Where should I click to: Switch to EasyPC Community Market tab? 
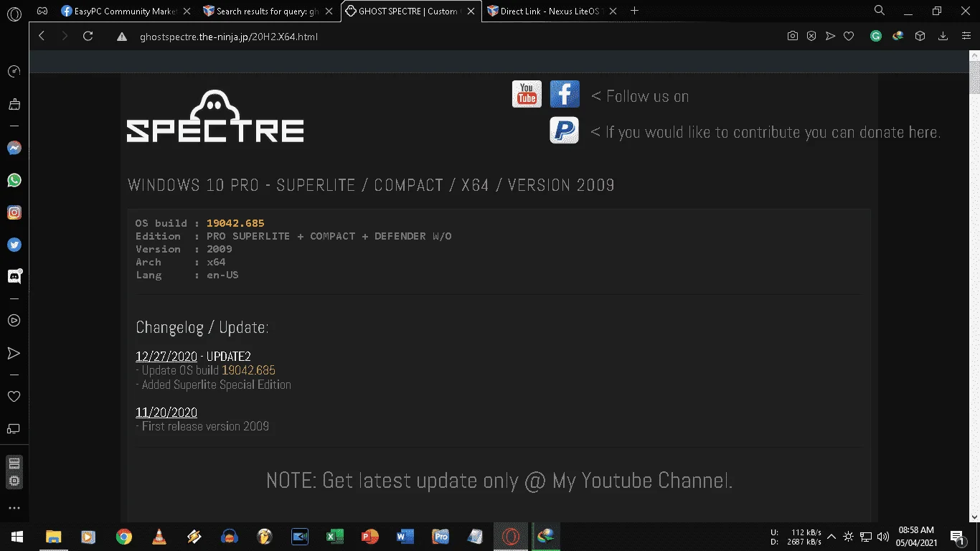(x=123, y=11)
